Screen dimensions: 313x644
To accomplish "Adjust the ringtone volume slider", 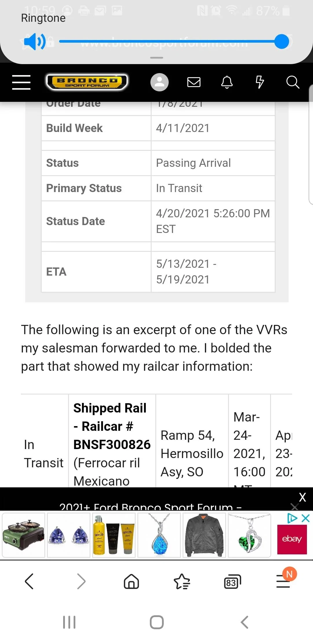I will pyautogui.click(x=281, y=41).
